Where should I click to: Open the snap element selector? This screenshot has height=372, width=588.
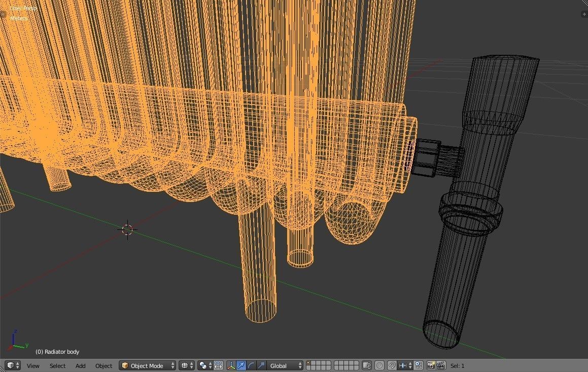tap(405, 365)
